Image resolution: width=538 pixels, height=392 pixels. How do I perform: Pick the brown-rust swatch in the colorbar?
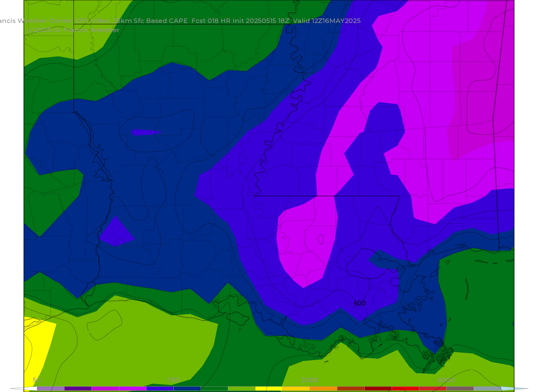coord(351,389)
